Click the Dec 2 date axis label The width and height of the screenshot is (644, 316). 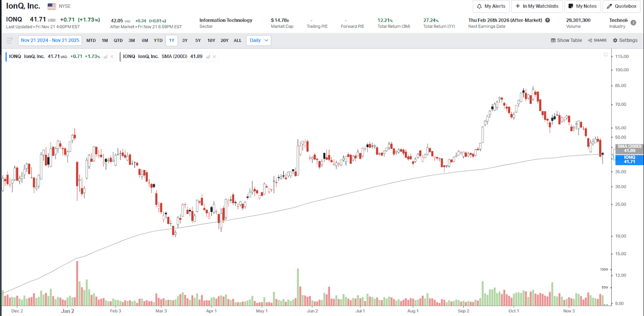17,311
